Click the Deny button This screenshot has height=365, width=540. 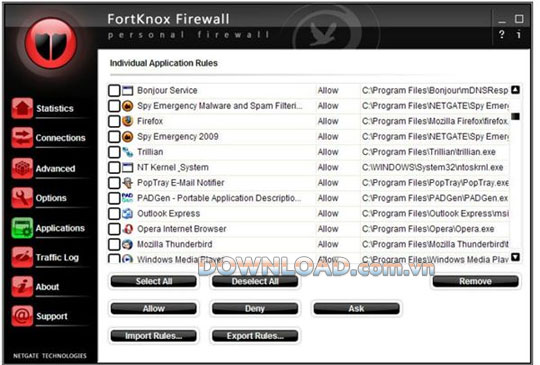[255, 309]
